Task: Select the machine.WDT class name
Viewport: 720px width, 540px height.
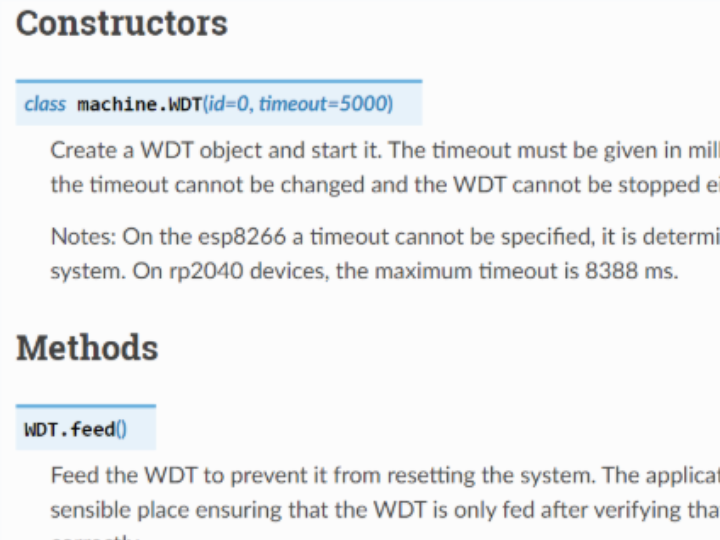Action: click(140, 104)
